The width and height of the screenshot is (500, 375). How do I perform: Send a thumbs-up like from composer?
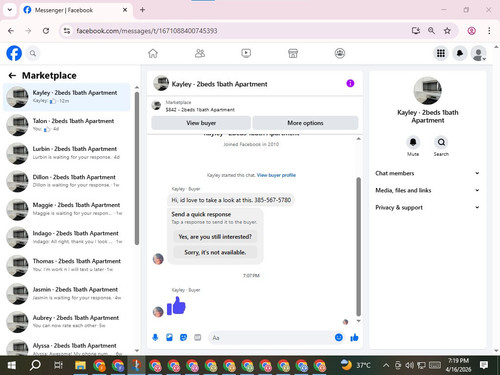coord(354,338)
